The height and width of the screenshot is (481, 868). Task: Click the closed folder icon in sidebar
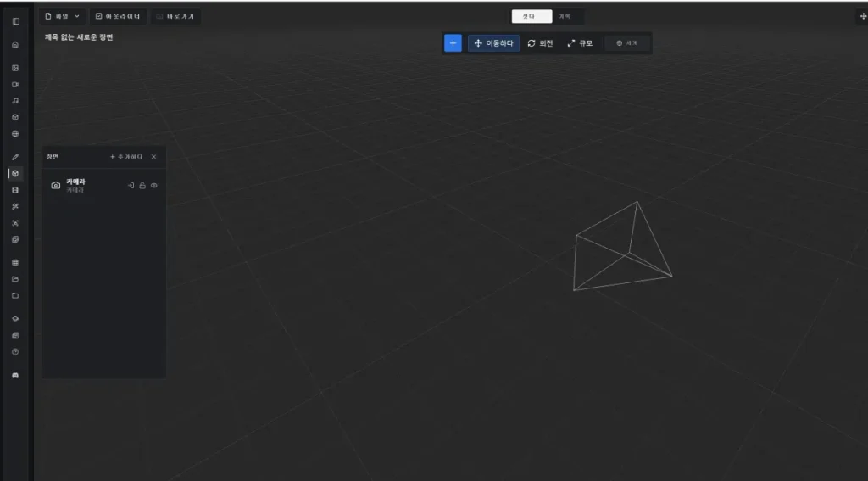coord(15,296)
